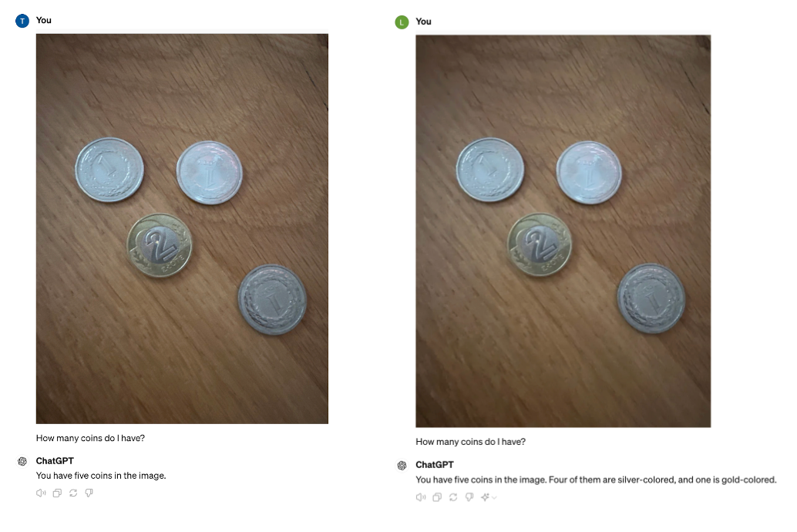The image size is (797, 532).
Task: Open the left uploaded coins photo
Action: [182, 229]
